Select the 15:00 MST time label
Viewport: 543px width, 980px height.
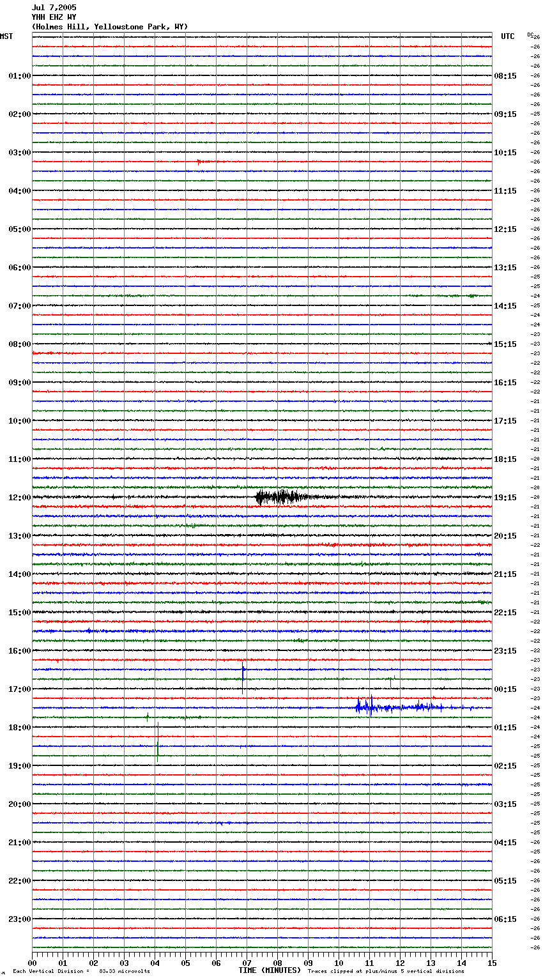tap(20, 613)
